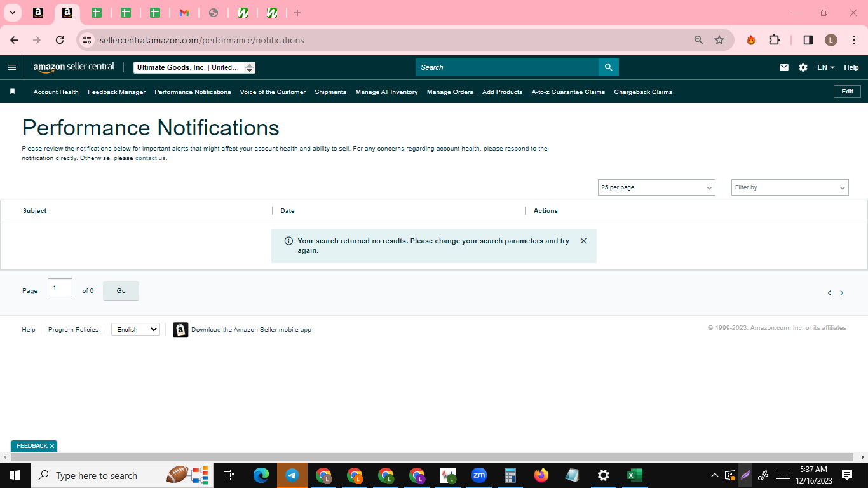868x488 pixels.
Task: Open Shipments page
Action: tap(330, 91)
